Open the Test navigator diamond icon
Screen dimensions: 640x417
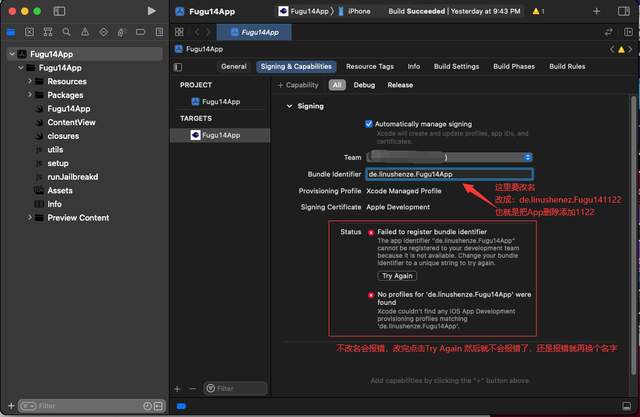click(104, 32)
